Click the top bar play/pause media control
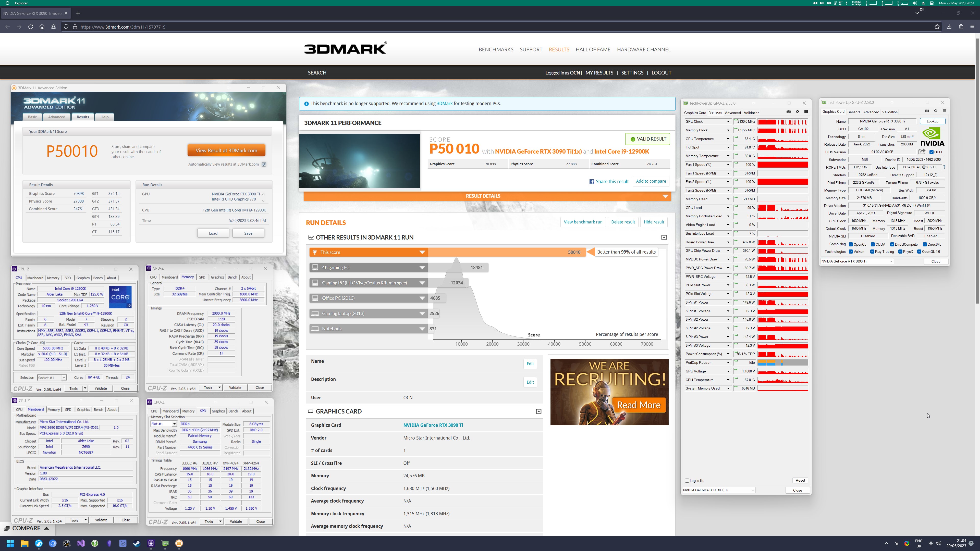The image size is (980, 551). click(822, 3)
